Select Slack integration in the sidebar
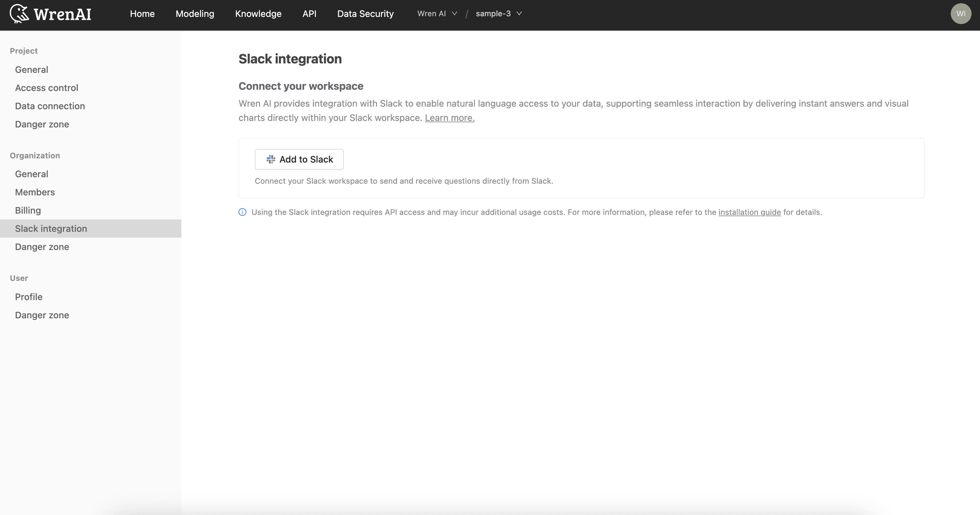The image size is (980, 515). [x=51, y=228]
